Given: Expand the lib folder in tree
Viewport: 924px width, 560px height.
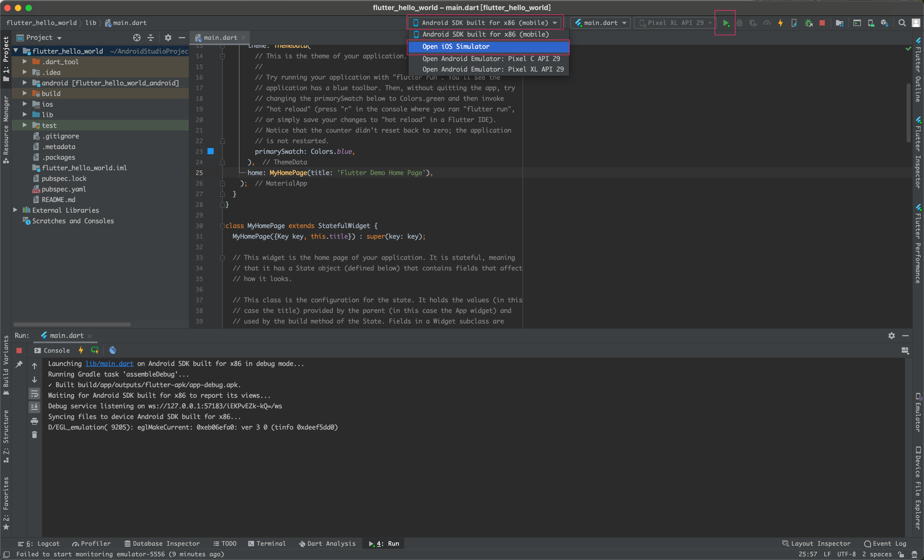Looking at the screenshot, I should point(25,115).
